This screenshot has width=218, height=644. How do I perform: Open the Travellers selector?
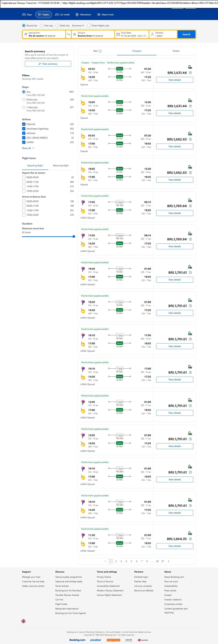[163, 34]
